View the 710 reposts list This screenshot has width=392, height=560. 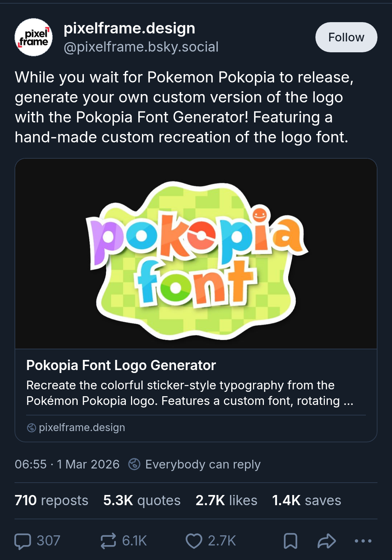(52, 500)
